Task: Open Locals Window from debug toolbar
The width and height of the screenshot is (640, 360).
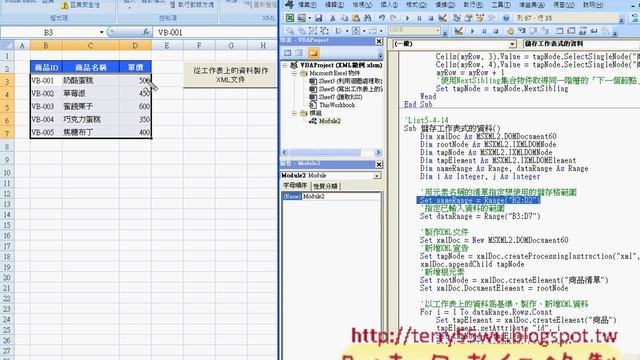Action: [559, 31]
